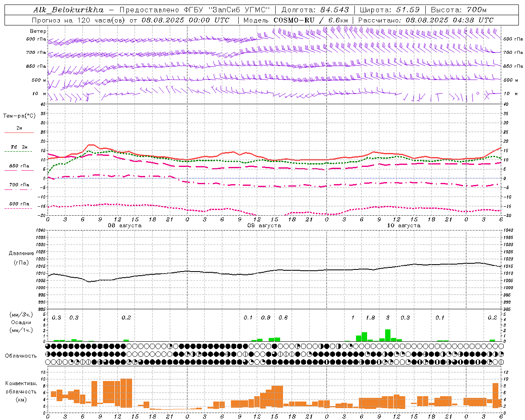Select the Облачность cloud cover label
Image resolution: width=525 pixels, height=420 pixels.
21,356
